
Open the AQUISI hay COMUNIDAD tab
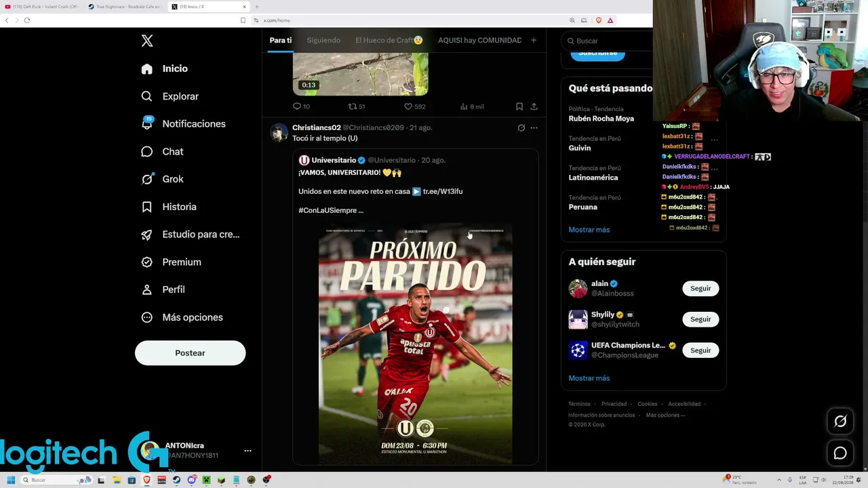point(479,40)
